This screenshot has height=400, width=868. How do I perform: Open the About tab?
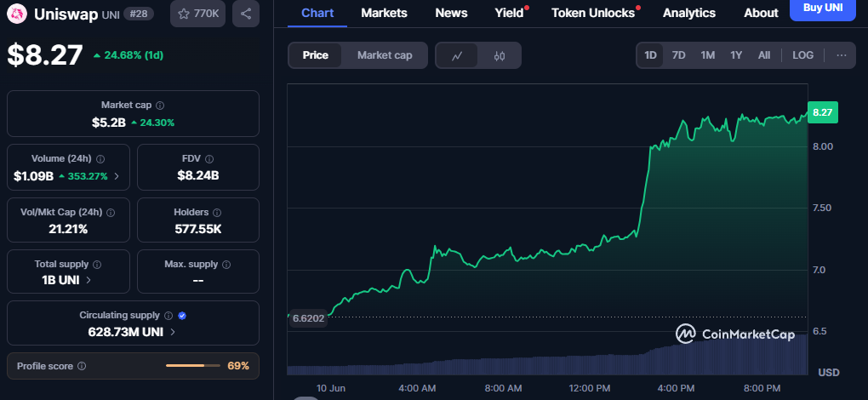click(761, 13)
